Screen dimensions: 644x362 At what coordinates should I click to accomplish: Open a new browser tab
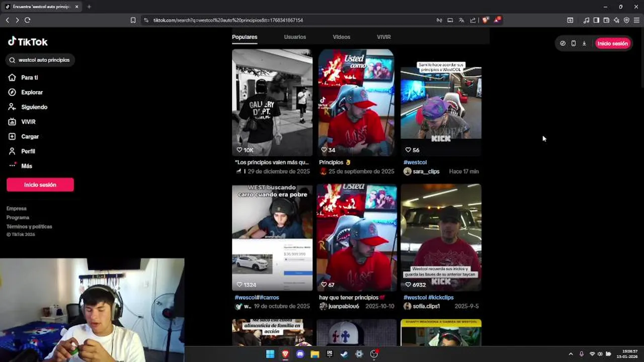89,7
